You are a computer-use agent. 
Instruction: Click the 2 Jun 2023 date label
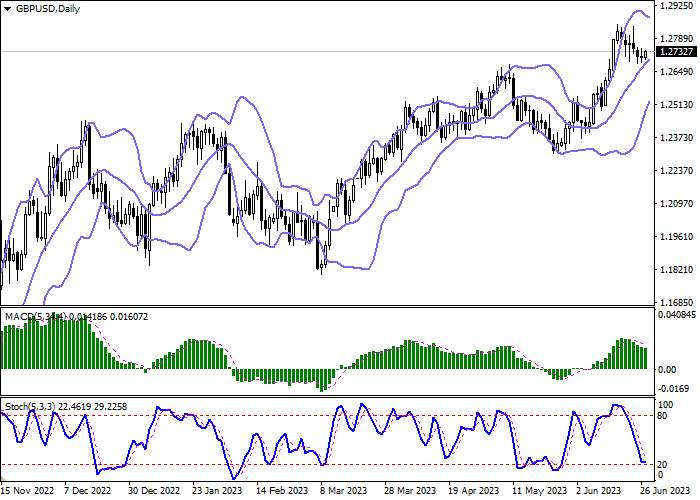point(599,491)
